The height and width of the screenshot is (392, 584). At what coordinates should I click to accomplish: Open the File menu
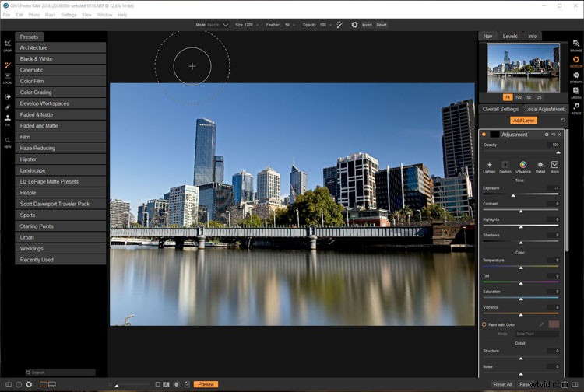(6, 15)
